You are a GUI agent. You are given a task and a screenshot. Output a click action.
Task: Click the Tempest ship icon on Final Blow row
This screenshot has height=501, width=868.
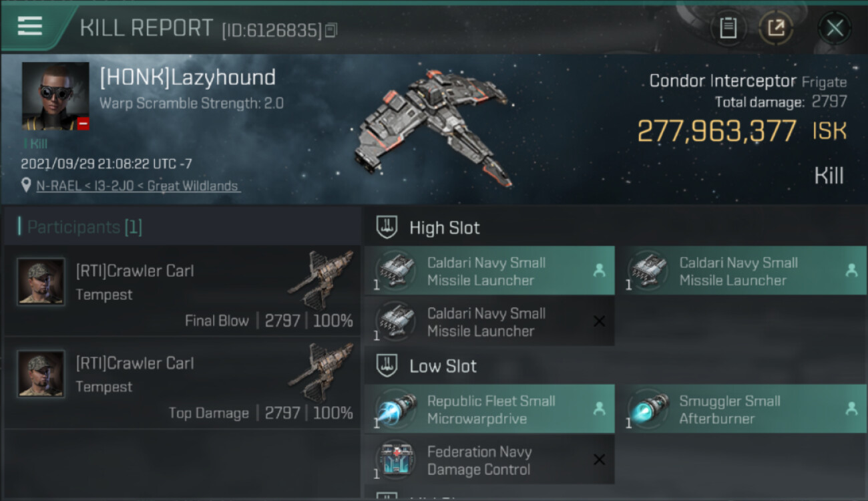tap(321, 279)
